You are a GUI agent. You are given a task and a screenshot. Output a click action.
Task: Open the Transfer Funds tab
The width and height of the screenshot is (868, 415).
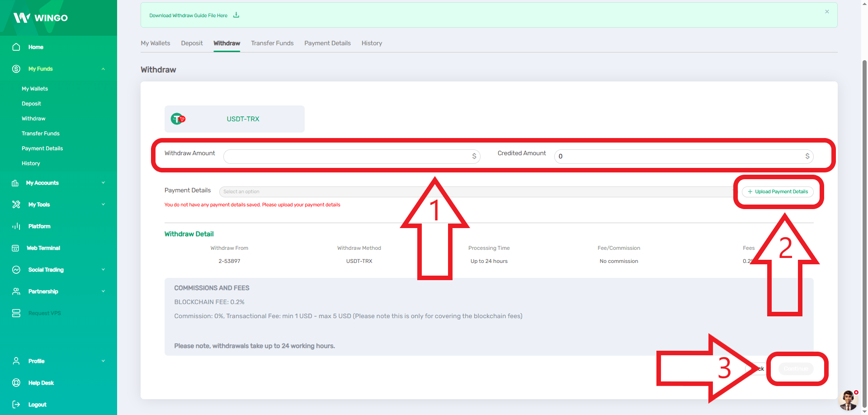click(272, 43)
